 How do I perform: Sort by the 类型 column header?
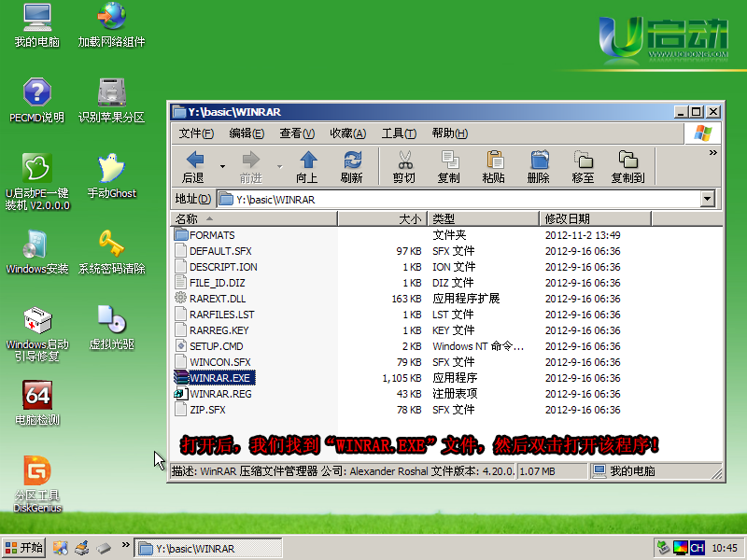[x=484, y=219]
